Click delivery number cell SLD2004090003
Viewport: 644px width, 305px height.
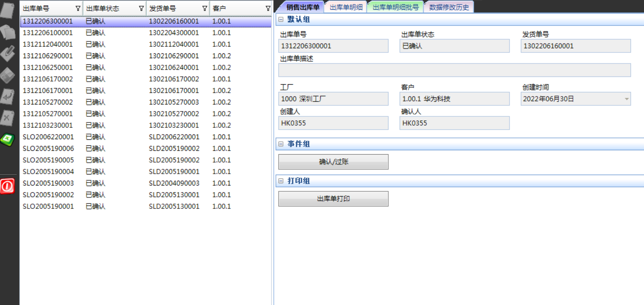(174, 183)
